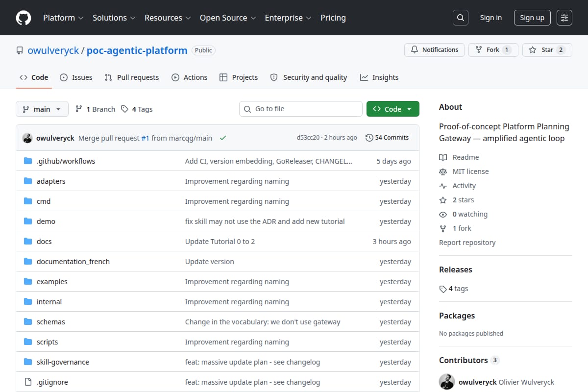Click the Activity pulse icon

tap(443, 186)
